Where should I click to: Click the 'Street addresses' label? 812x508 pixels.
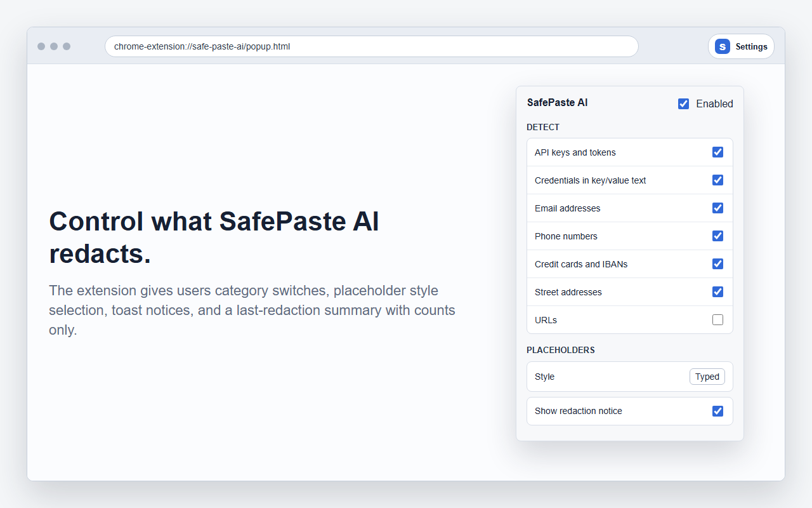pyautogui.click(x=568, y=292)
